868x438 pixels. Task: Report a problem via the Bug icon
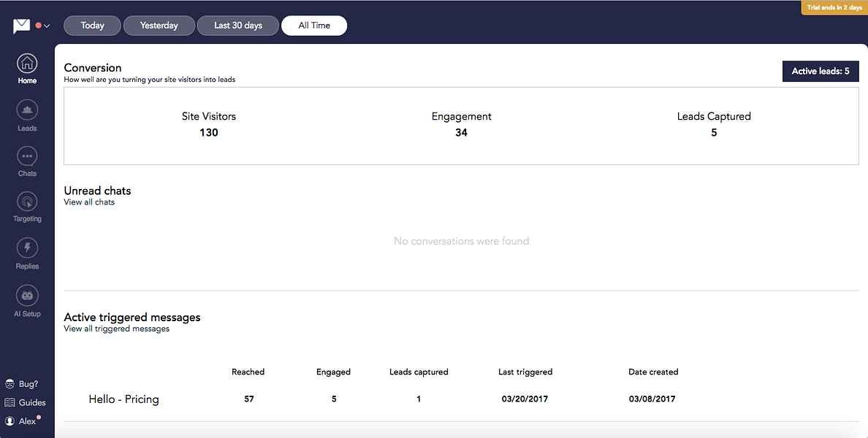point(23,383)
